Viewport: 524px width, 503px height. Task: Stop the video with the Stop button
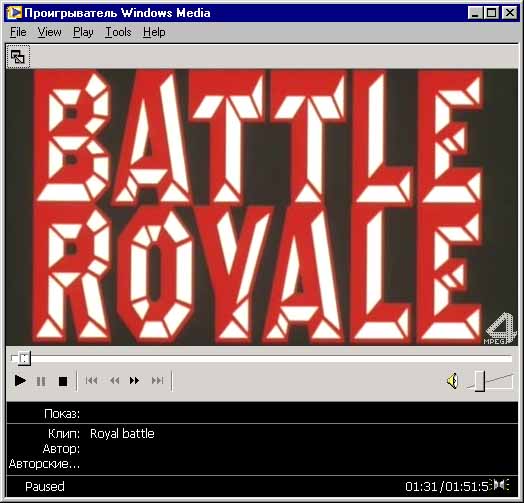pos(63,381)
